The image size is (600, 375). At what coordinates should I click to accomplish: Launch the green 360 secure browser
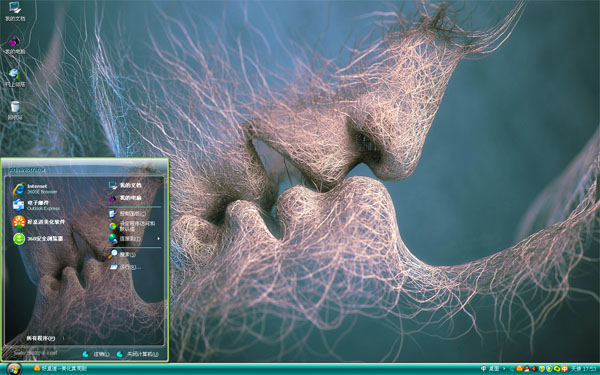click(x=38, y=238)
